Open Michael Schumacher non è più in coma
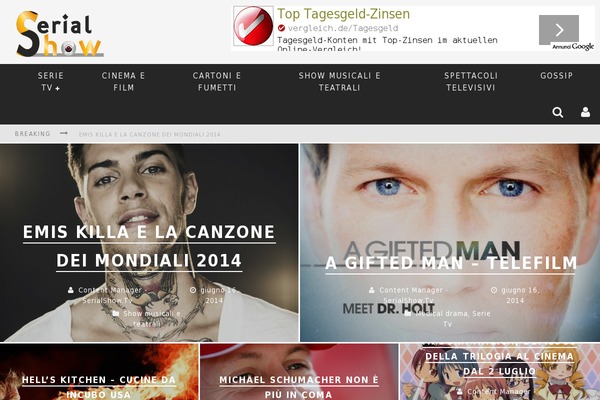 299,387
